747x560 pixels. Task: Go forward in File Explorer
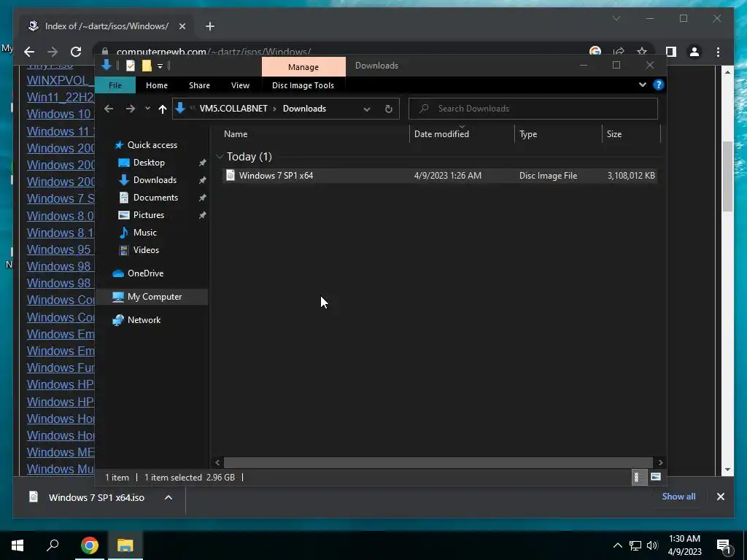[x=130, y=109]
